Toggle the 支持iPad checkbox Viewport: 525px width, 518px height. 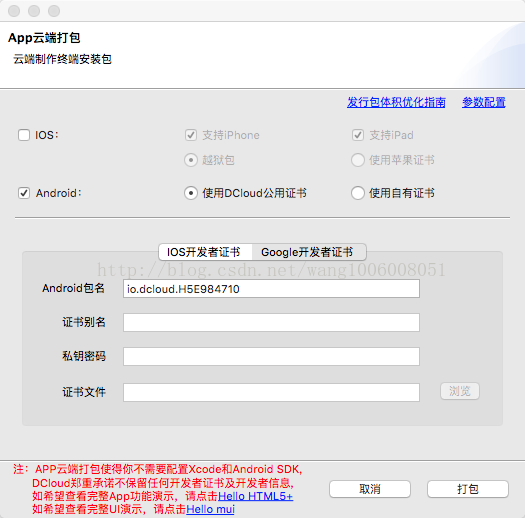coord(358,135)
